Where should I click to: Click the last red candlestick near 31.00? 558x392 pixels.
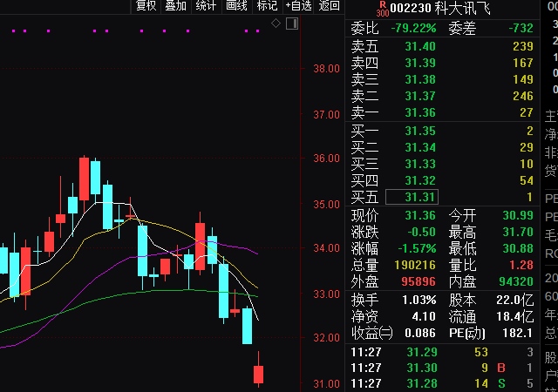click(x=259, y=374)
